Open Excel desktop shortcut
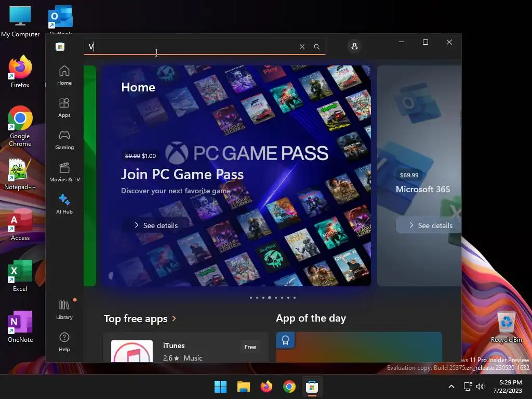The height and width of the screenshot is (399, 532). pos(20,275)
